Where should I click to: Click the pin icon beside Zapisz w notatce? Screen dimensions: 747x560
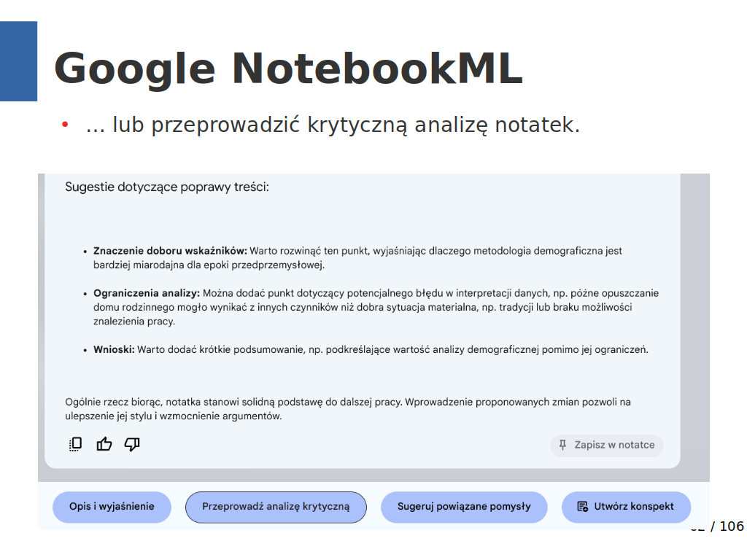click(x=562, y=445)
